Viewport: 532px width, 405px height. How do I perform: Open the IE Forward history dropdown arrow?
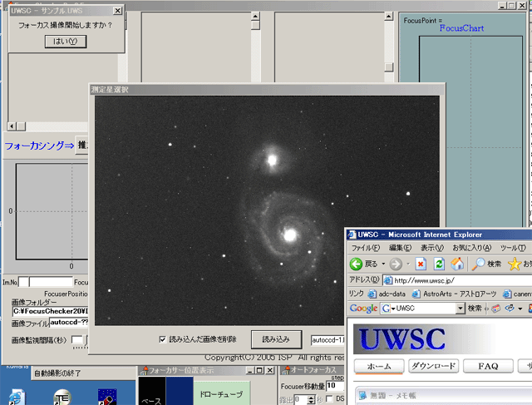[x=408, y=264]
